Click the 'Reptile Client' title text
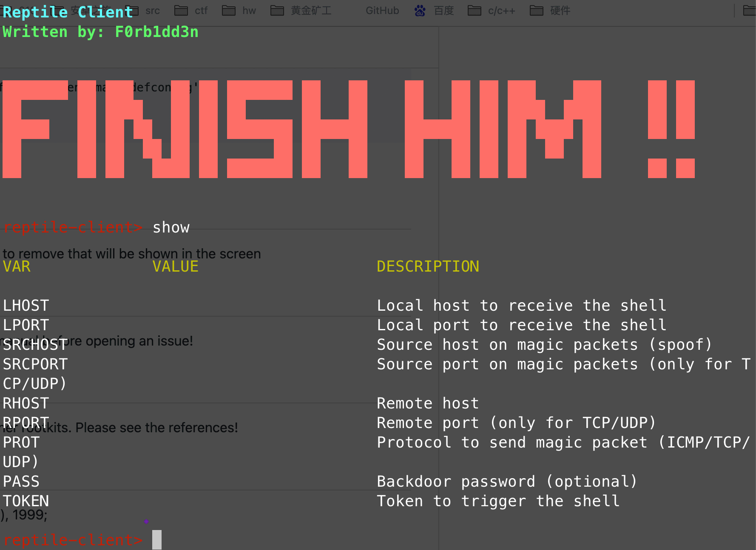This screenshot has height=550, width=756. pyautogui.click(x=68, y=12)
